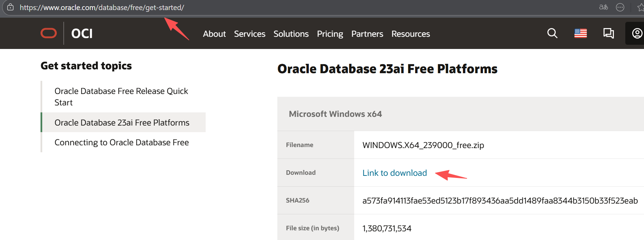This screenshot has height=240, width=644.
Task: Open the Resources menu
Action: pos(411,34)
